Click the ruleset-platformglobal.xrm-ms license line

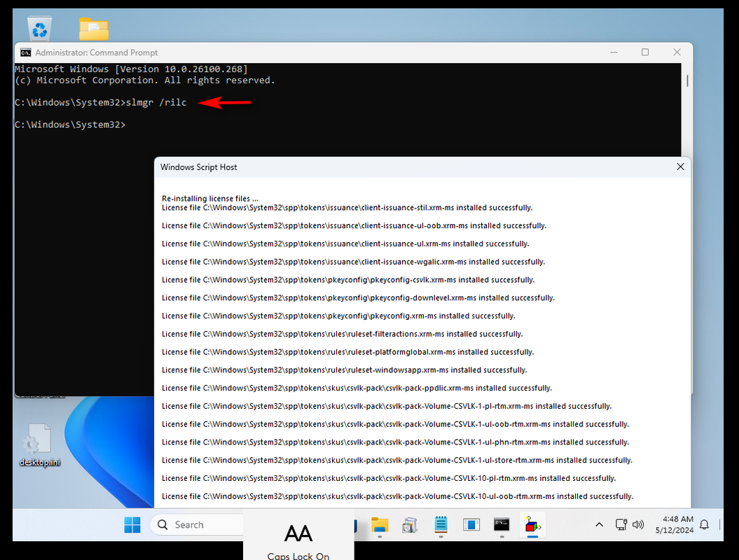[348, 352]
